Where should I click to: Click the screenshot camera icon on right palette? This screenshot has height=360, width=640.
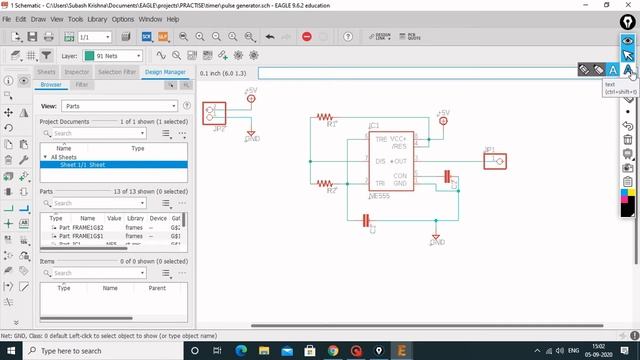(628, 168)
